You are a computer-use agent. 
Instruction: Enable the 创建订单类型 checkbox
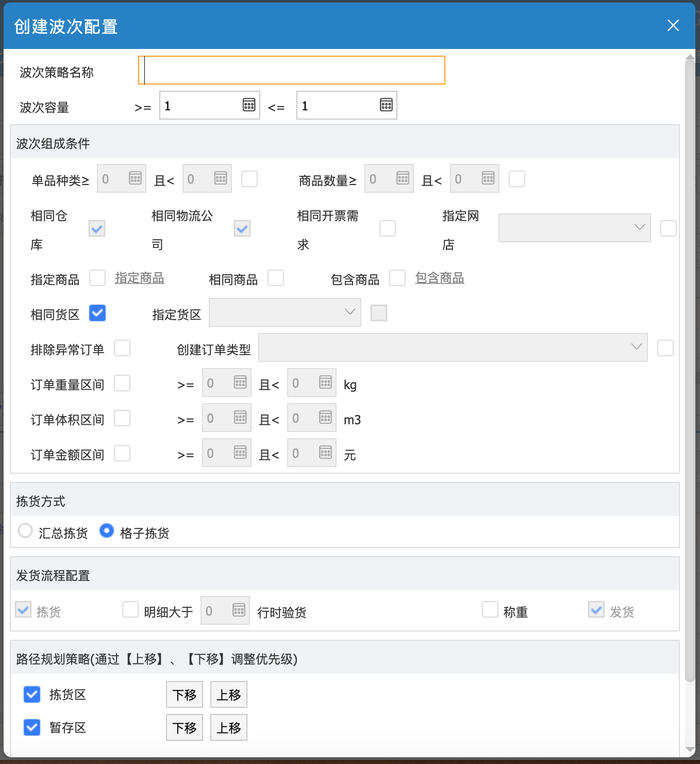(665, 348)
